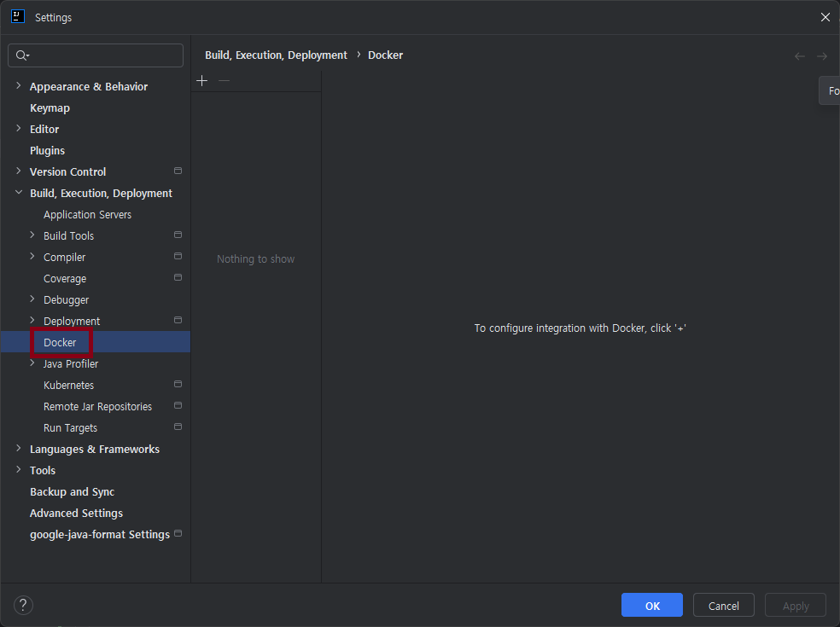Image resolution: width=840 pixels, height=627 pixels.
Task: Open the Keymap settings page
Action: pos(50,108)
